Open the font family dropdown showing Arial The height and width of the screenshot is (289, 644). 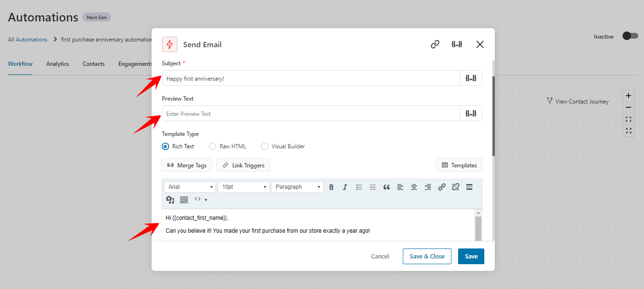pyautogui.click(x=190, y=186)
